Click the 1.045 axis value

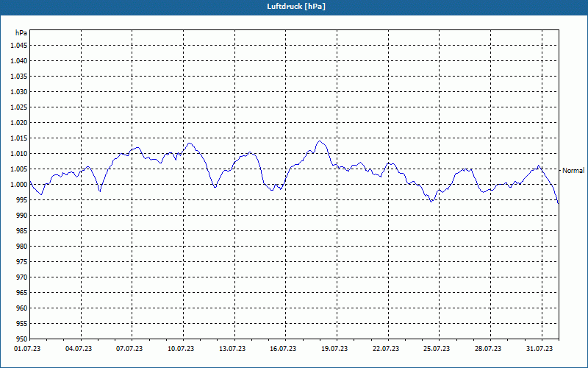click(19, 46)
